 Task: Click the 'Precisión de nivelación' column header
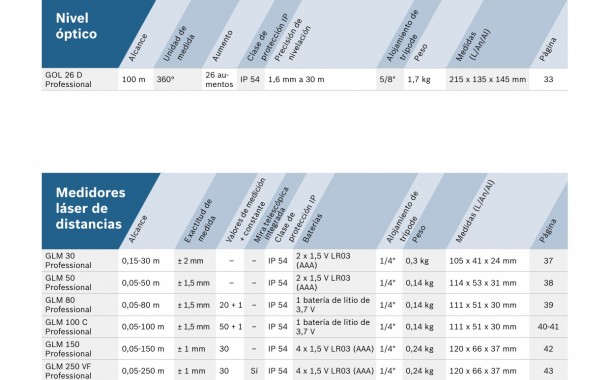pos(293,40)
